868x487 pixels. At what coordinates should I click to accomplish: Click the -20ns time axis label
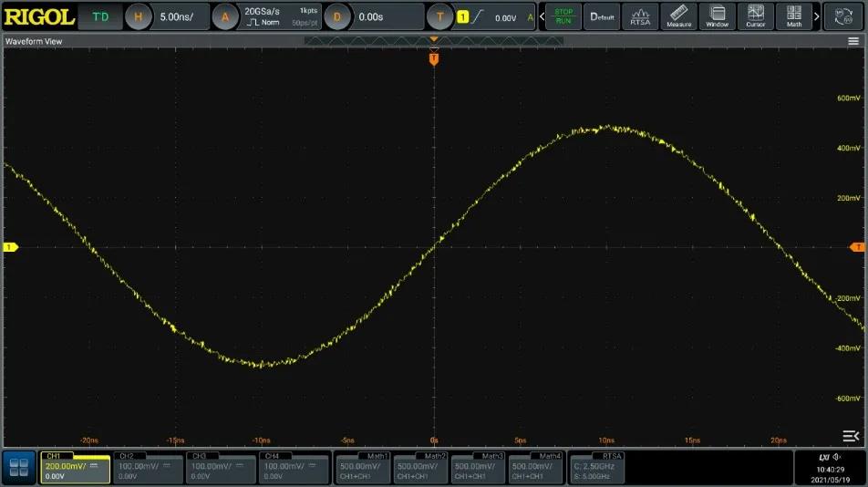click(x=88, y=440)
